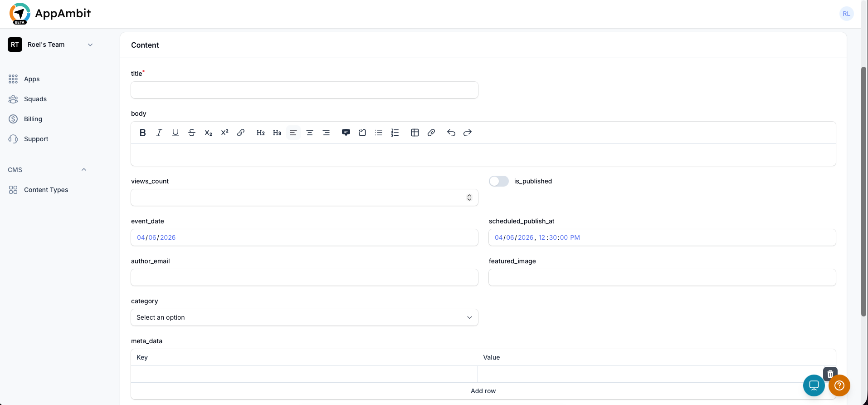Image resolution: width=868 pixels, height=405 pixels.
Task: Focus the author_email input
Action: [x=304, y=277]
